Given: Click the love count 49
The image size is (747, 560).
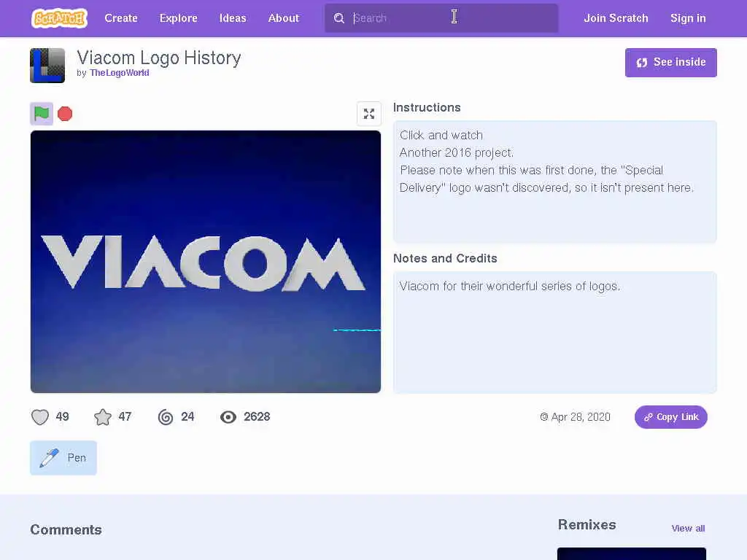Looking at the screenshot, I should 63,416.
